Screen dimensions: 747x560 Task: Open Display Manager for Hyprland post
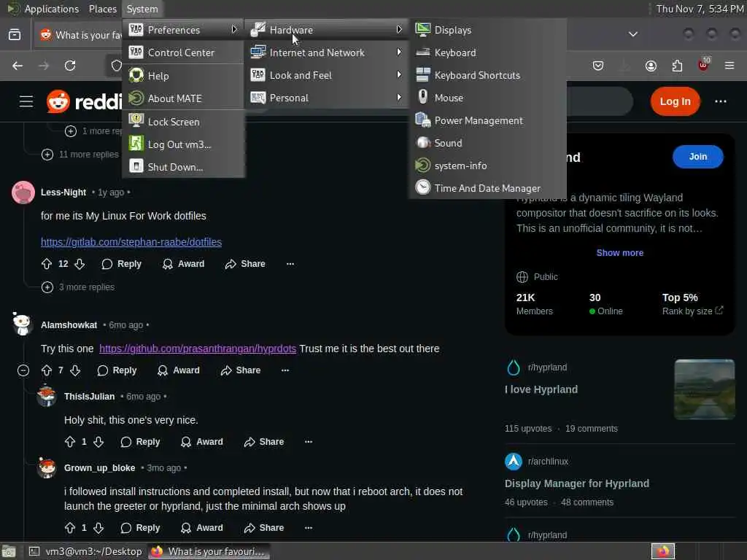(576, 483)
